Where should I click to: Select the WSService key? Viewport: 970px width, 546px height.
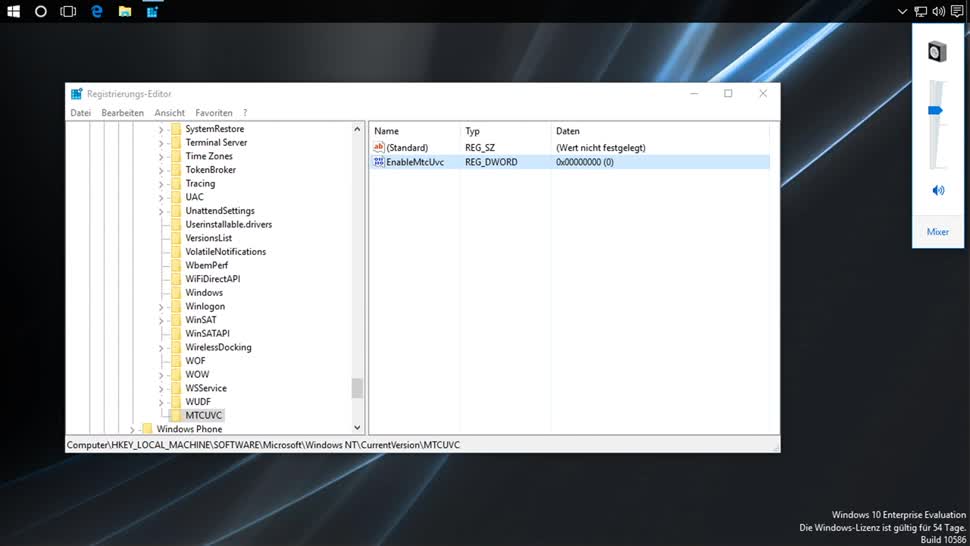point(206,388)
